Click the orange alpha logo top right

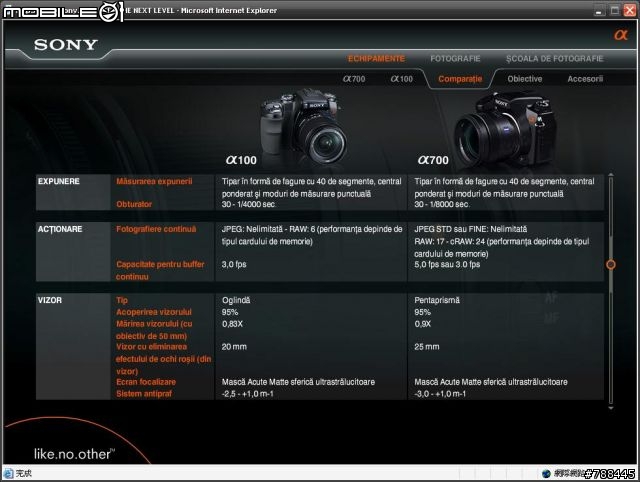click(621, 35)
